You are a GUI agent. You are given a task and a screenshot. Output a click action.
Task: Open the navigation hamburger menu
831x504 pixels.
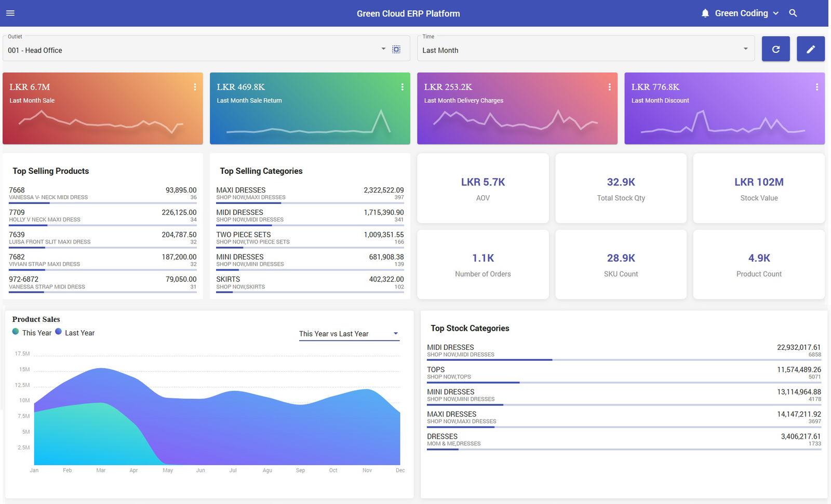point(10,13)
